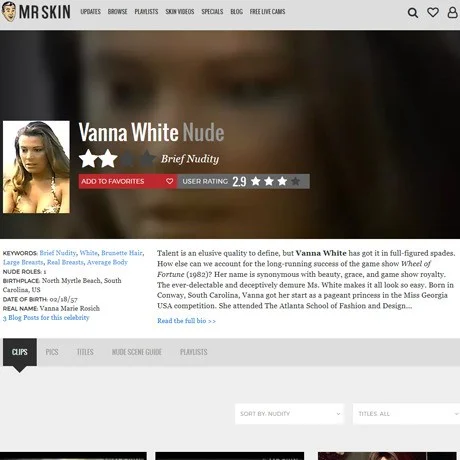
Task: Click the Real Breasts keyword link
Action: tap(65, 262)
